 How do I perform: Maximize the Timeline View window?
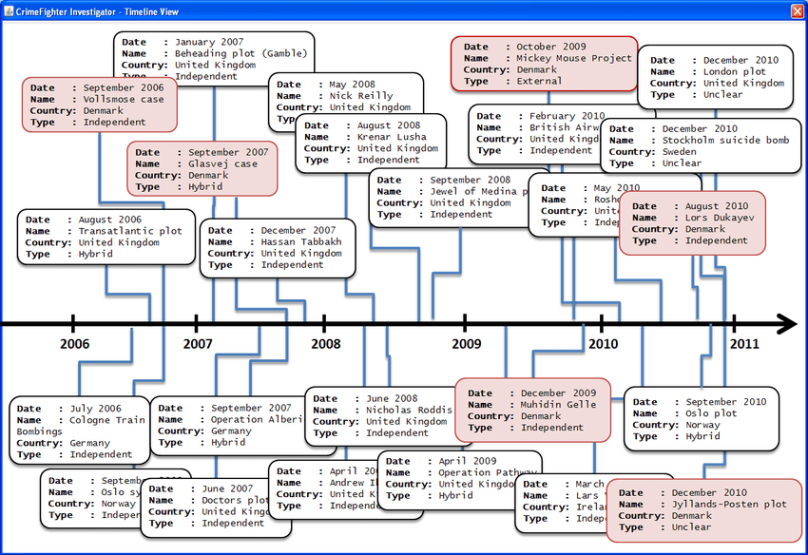[x=778, y=9]
